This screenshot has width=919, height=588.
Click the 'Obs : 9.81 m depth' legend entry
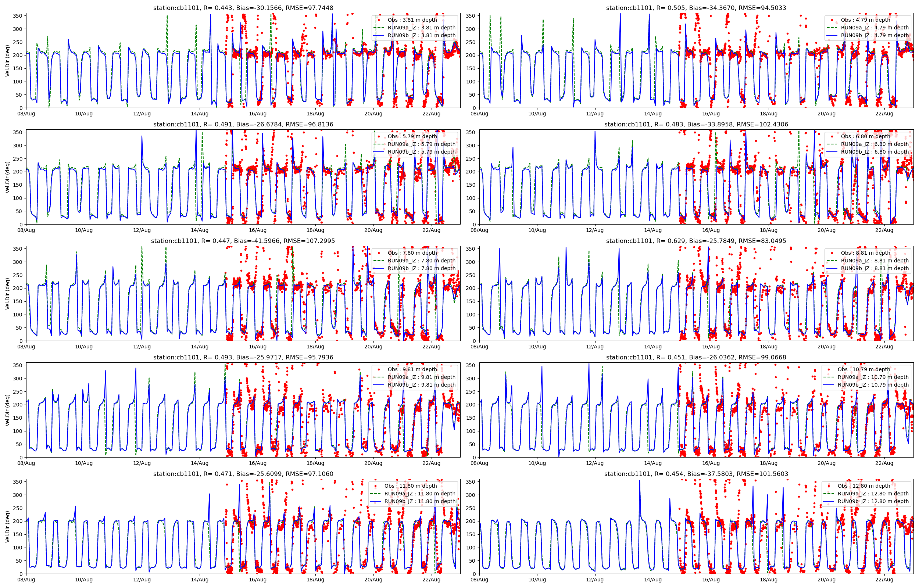[x=412, y=369]
